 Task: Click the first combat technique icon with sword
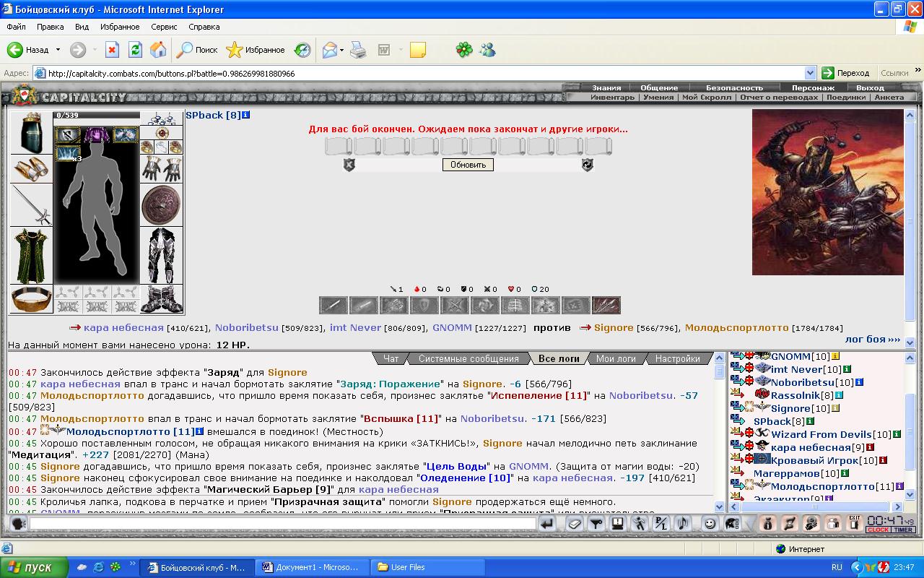pyautogui.click(x=334, y=305)
